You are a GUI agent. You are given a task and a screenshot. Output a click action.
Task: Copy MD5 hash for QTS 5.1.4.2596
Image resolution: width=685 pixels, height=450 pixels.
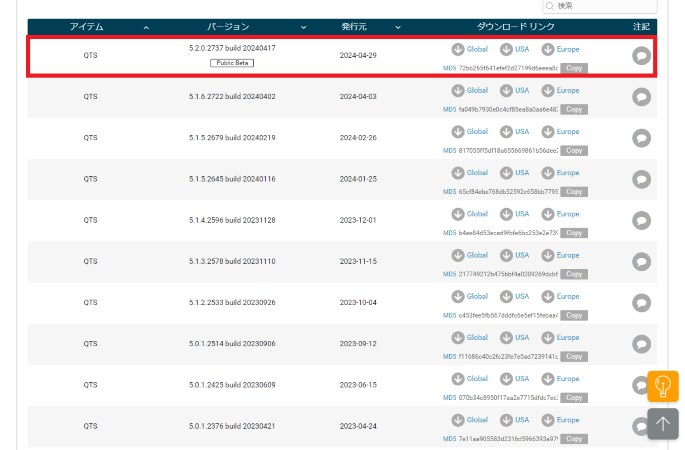574,233
